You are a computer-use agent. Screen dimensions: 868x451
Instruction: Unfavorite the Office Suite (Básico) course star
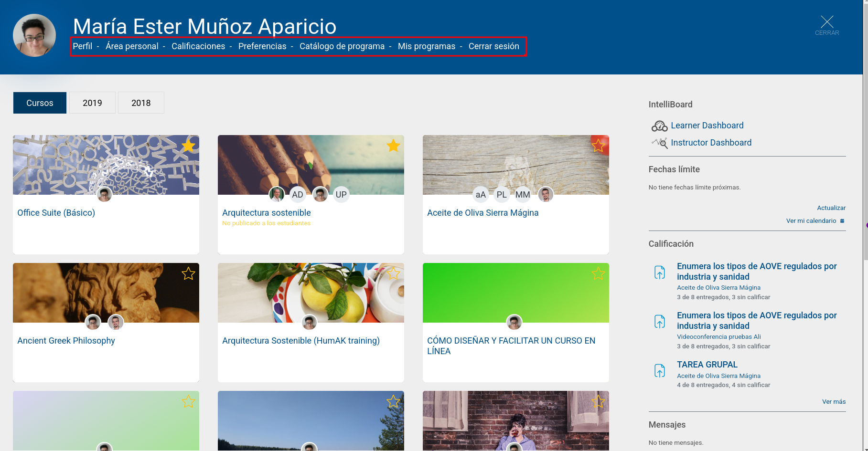pos(188,146)
